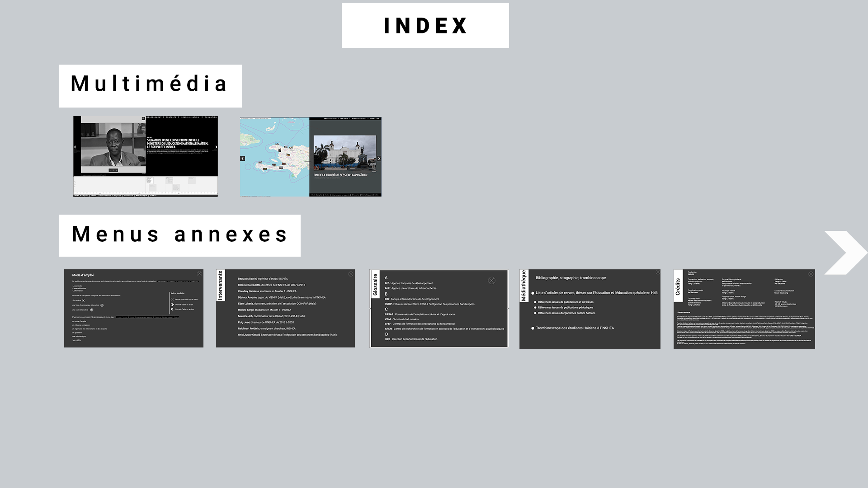868x488 pixels.
Task: Click the left navigation arrow on the video screenshot
Action: pyautogui.click(x=75, y=147)
